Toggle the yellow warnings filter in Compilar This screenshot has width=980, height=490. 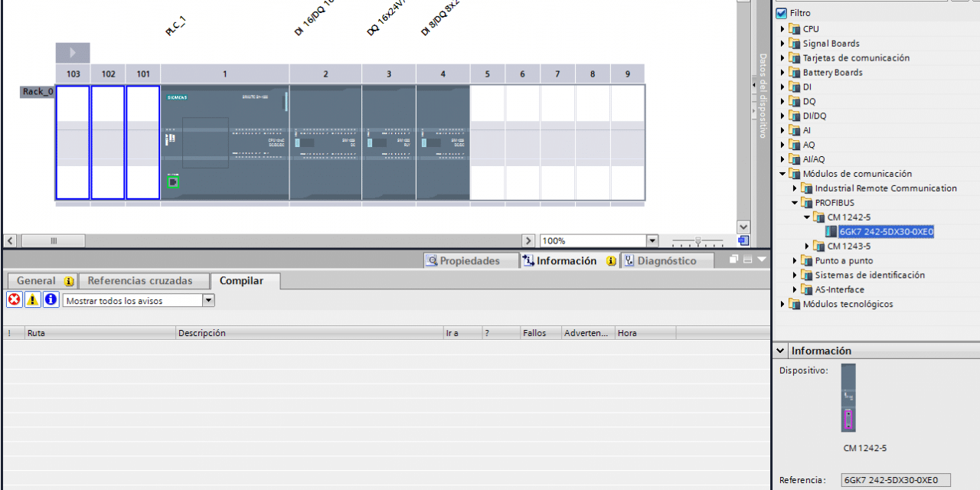[x=32, y=299]
